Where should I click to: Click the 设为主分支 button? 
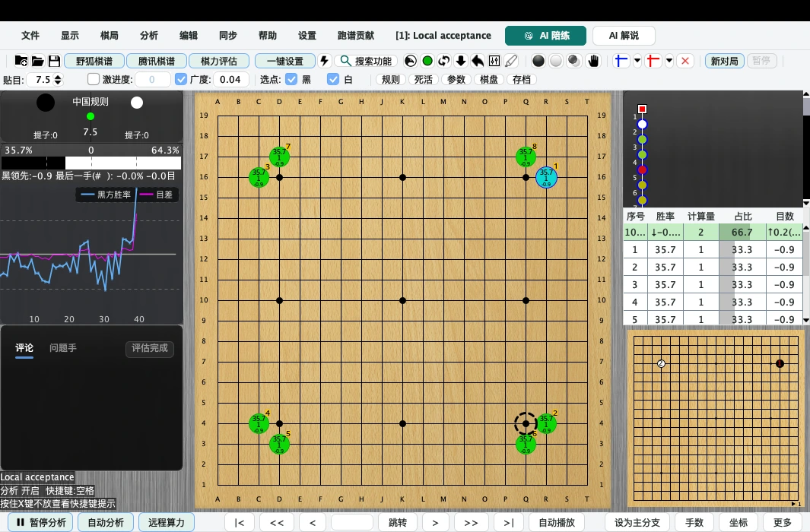(637, 523)
